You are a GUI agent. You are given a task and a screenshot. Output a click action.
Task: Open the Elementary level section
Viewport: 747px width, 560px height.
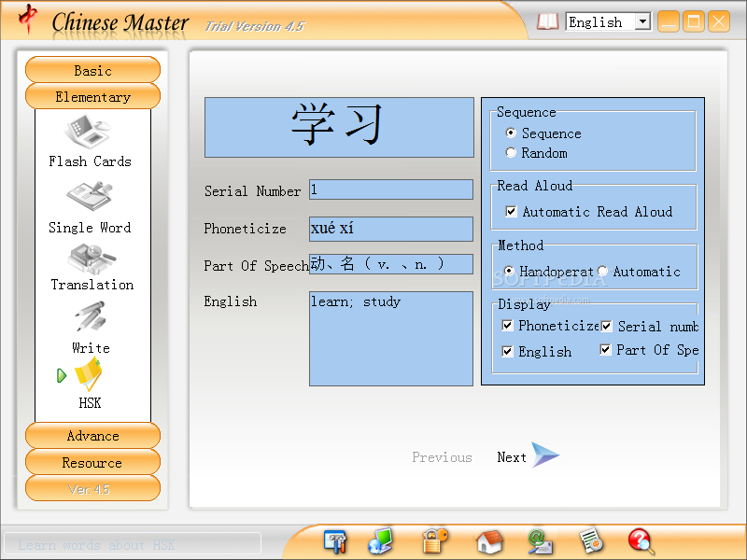pyautogui.click(x=92, y=97)
